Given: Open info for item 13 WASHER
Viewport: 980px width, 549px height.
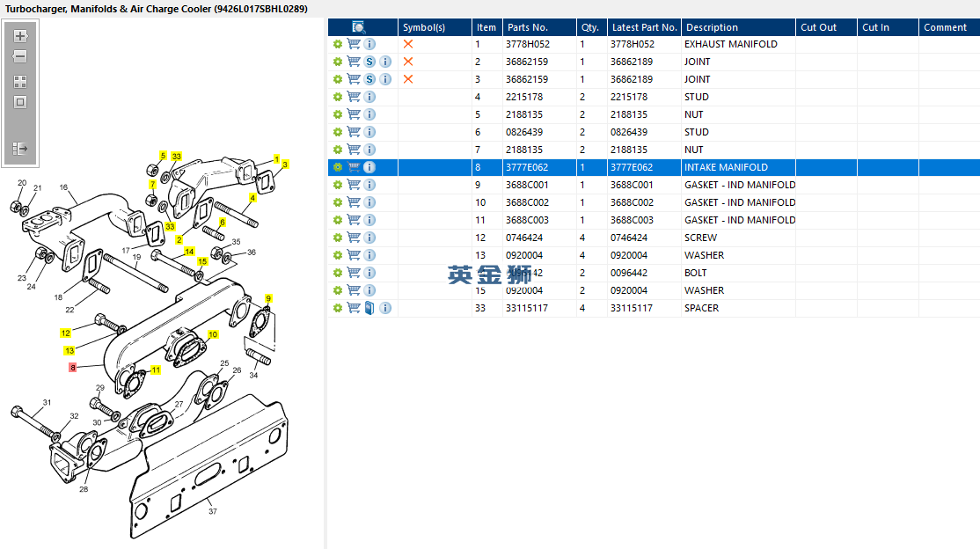Looking at the screenshot, I should 369,255.
